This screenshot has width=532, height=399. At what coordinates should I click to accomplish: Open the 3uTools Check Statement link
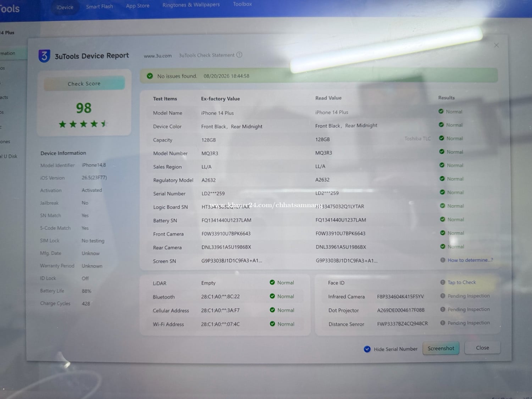(x=207, y=55)
